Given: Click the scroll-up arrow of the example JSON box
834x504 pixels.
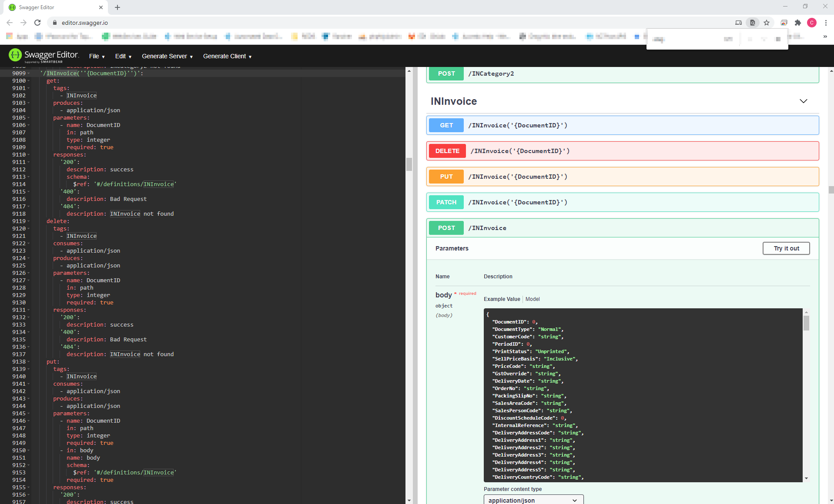Looking at the screenshot, I should coord(806,312).
